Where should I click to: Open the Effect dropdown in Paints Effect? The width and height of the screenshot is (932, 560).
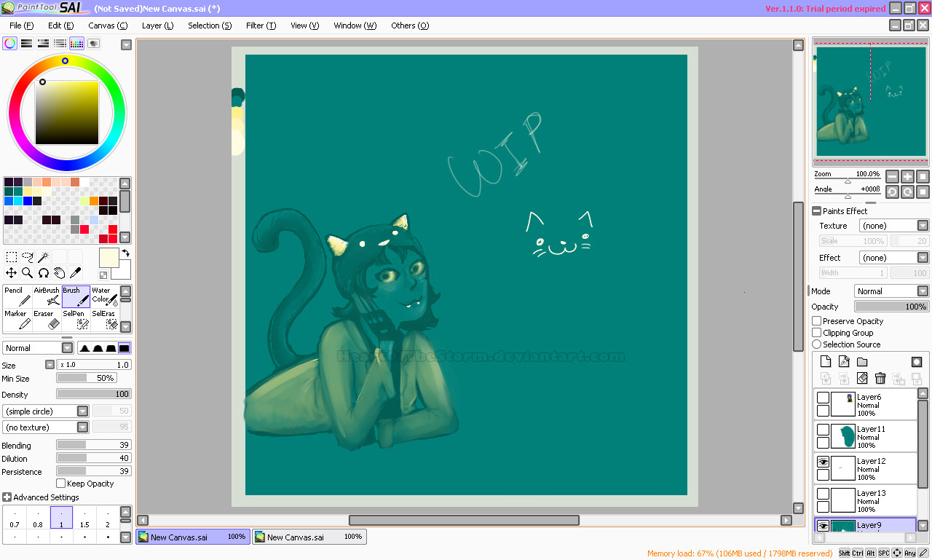(x=894, y=258)
